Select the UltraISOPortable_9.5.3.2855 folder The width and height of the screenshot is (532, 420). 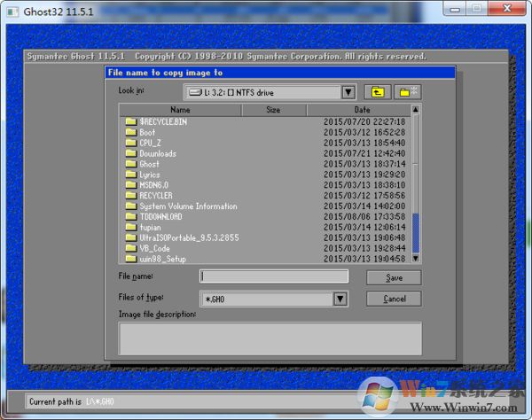tap(189, 237)
